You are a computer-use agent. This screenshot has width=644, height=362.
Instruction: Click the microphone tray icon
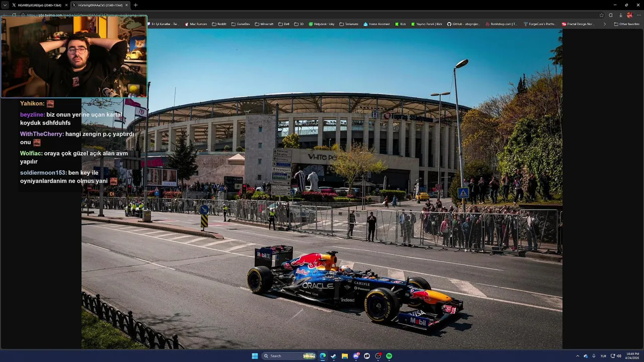[x=594, y=356]
